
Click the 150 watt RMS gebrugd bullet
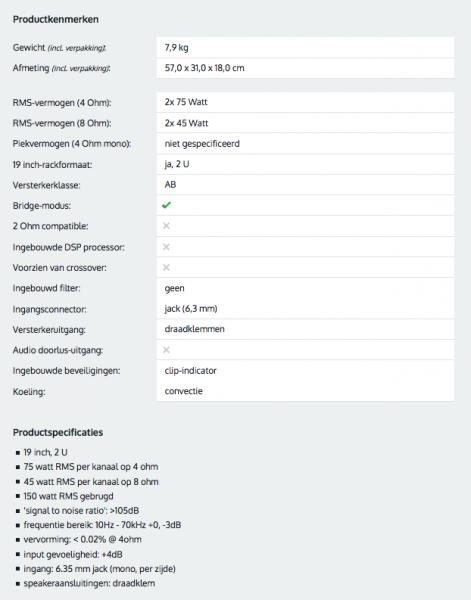pyautogui.click(x=68, y=496)
